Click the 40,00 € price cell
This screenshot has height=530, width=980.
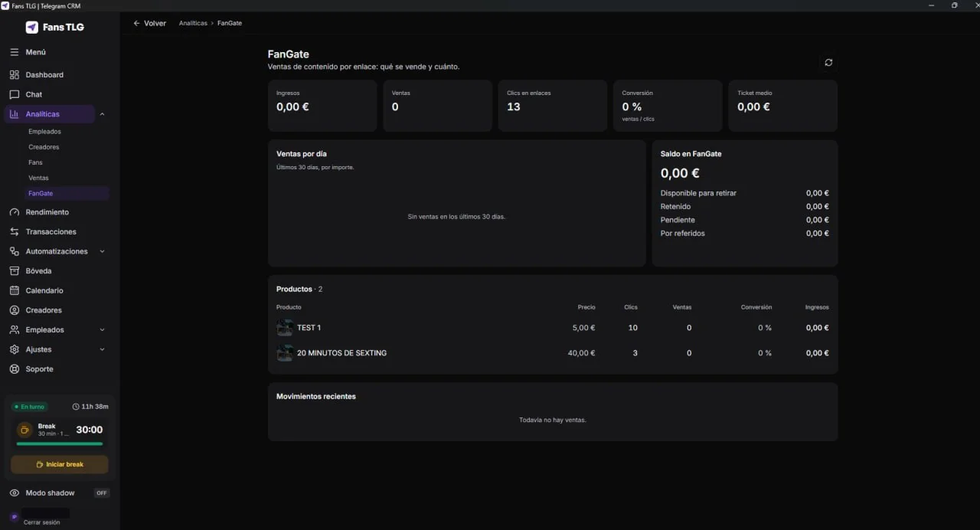[x=581, y=353]
